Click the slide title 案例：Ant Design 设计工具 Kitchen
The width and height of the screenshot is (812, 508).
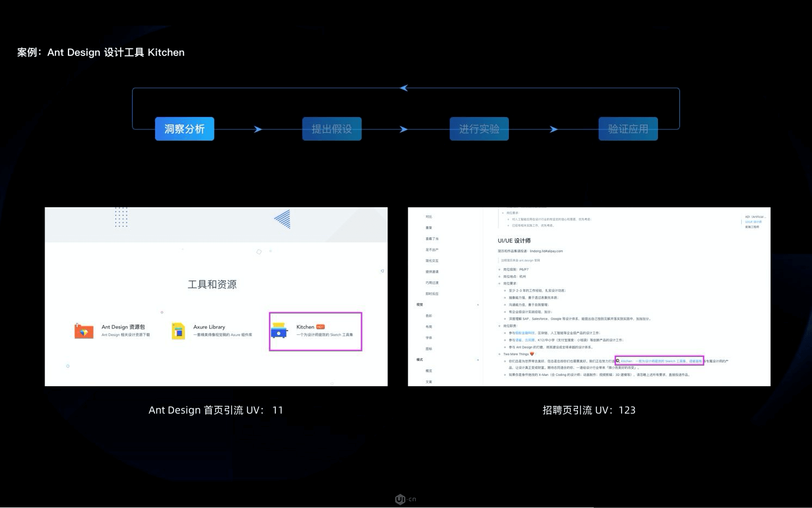coord(101,52)
